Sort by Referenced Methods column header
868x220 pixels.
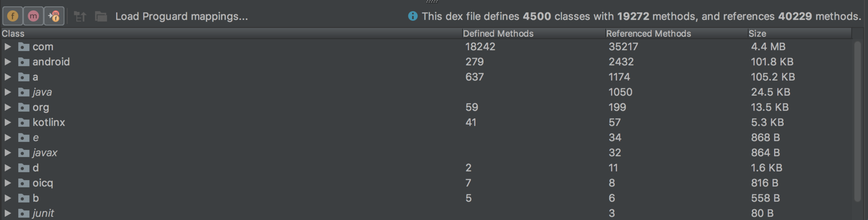coord(648,33)
